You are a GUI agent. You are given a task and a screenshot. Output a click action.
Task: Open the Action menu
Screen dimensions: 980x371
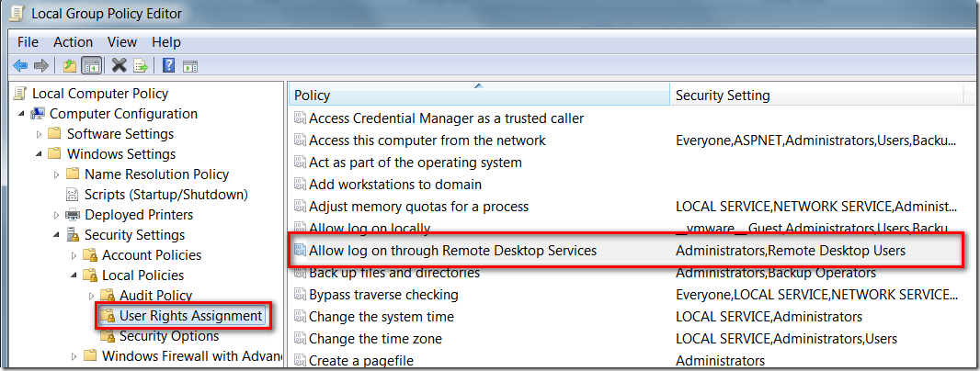(x=73, y=42)
